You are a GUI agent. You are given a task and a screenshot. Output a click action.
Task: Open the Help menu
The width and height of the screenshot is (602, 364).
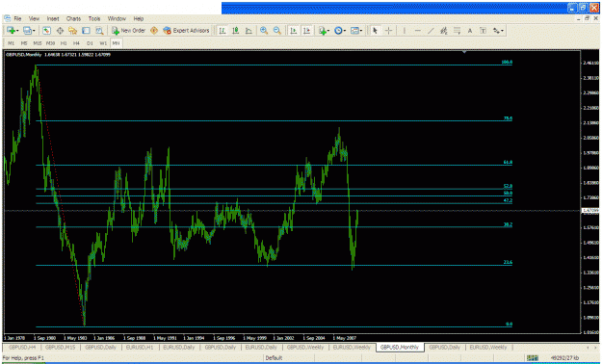[x=139, y=18]
